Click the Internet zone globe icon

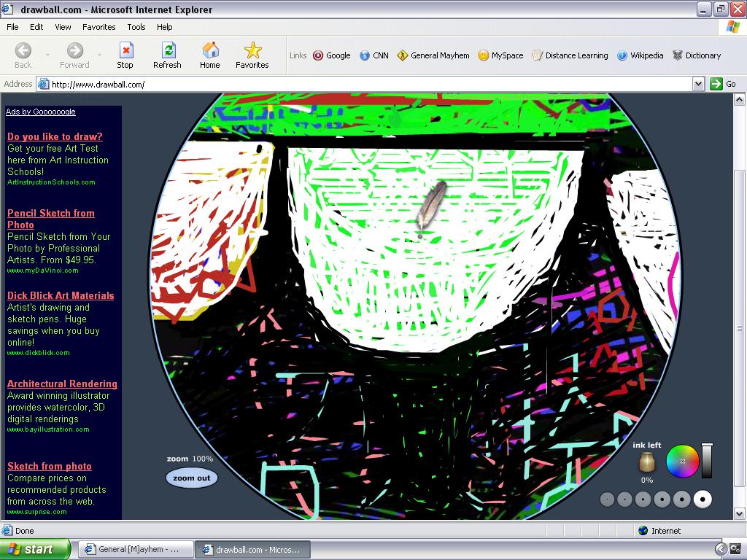click(643, 531)
